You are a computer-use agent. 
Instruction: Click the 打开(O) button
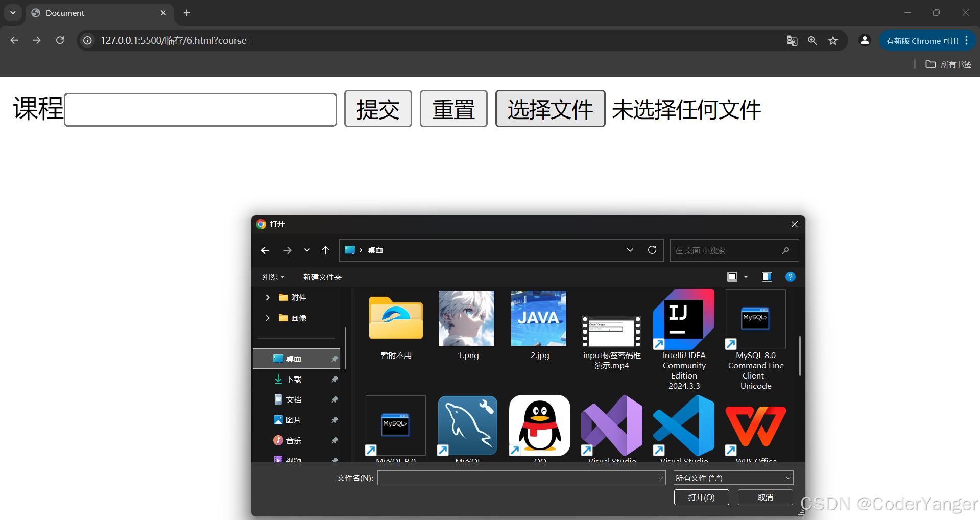coord(701,497)
